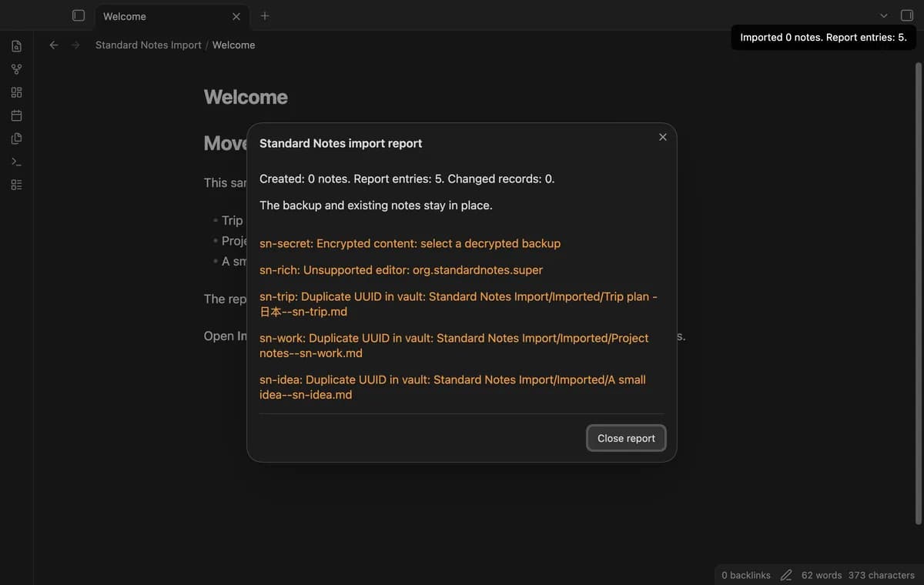Click the checklist ribbon icon above the sidebar bottom
This screenshot has height=585, width=924.
[x=16, y=185]
